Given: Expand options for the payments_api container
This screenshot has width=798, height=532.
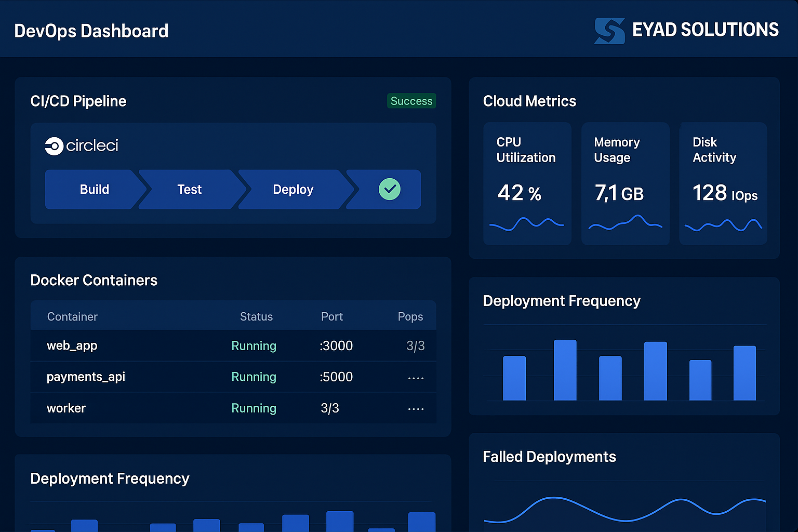Looking at the screenshot, I should click(416, 377).
